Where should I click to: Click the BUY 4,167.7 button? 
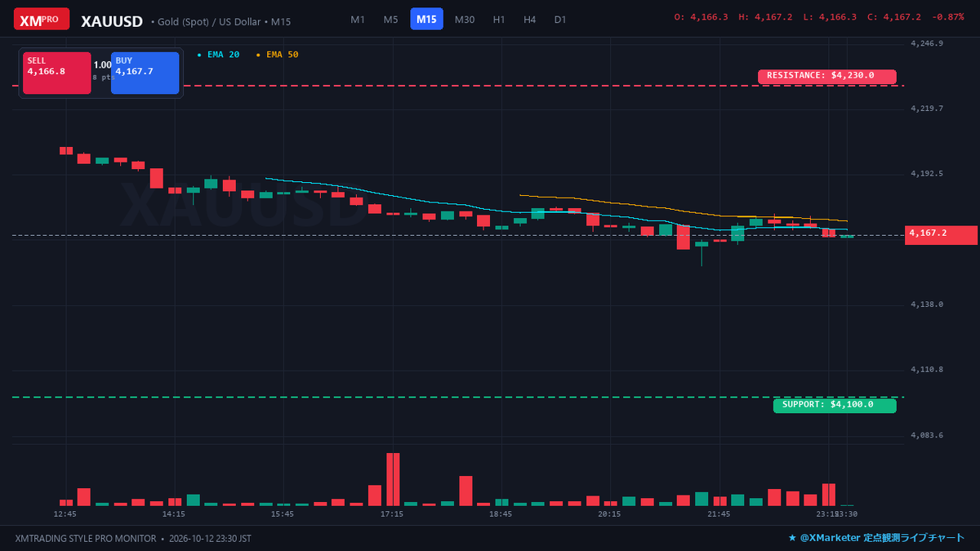coord(145,73)
